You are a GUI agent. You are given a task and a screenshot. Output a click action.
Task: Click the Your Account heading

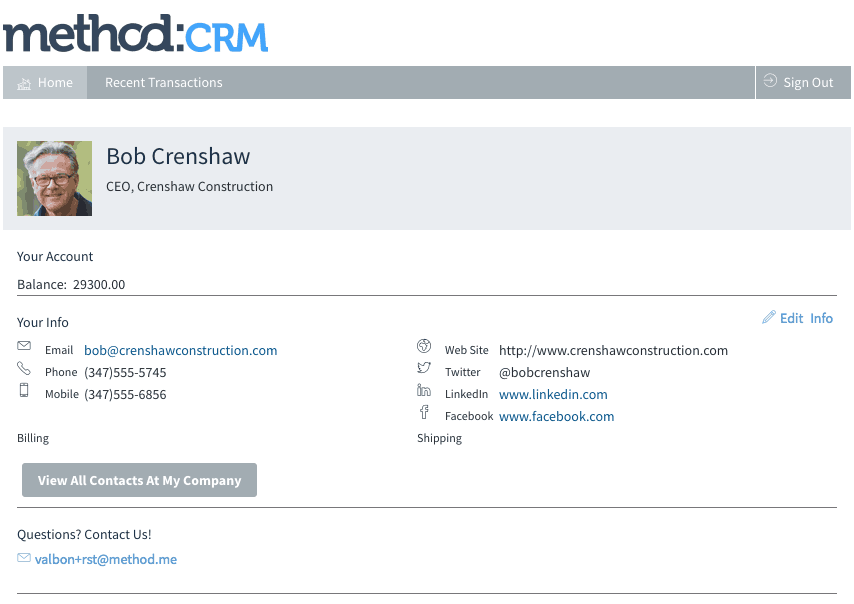pos(55,257)
